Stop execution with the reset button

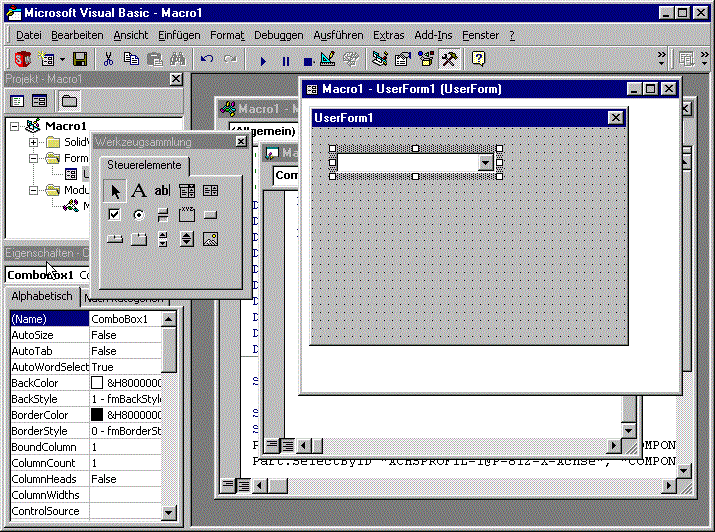click(x=308, y=61)
